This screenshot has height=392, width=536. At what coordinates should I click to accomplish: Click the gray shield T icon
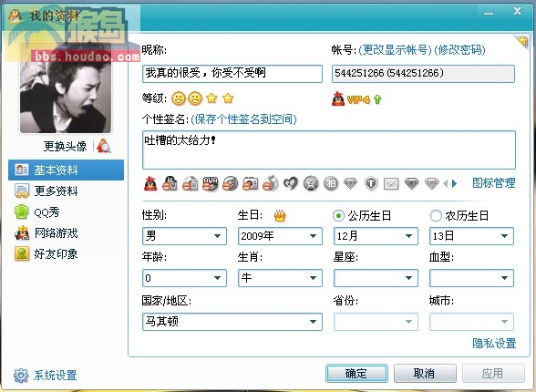tap(371, 184)
